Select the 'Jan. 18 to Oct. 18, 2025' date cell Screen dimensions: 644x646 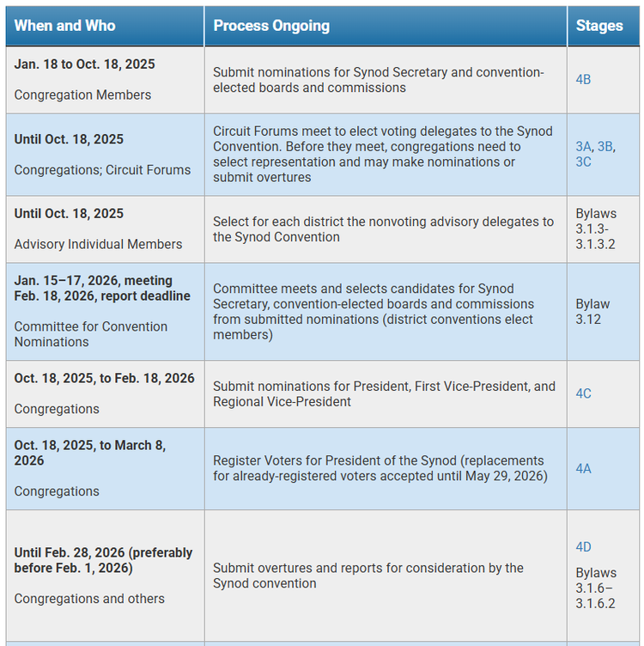coord(84,64)
